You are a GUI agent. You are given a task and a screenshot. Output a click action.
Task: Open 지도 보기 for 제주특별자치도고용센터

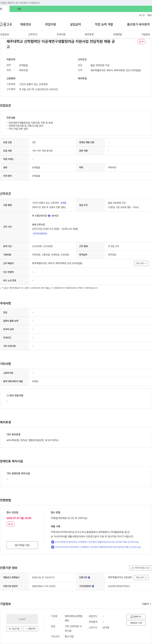point(141,577)
